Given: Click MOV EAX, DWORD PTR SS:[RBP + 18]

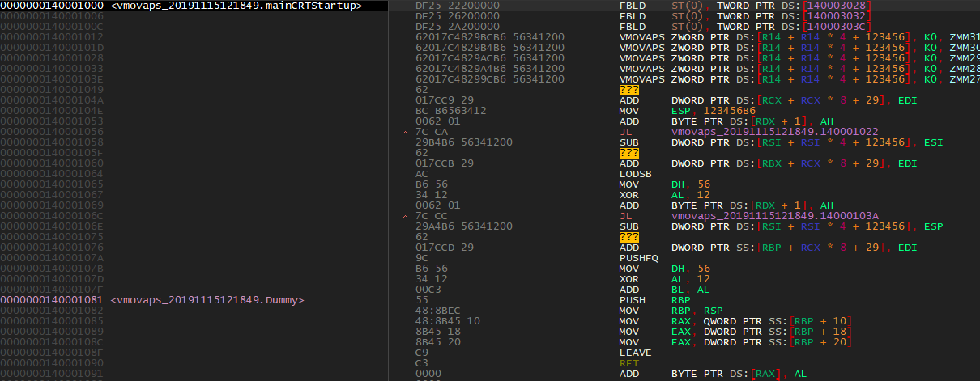Looking at the screenshot, I should [736, 332].
